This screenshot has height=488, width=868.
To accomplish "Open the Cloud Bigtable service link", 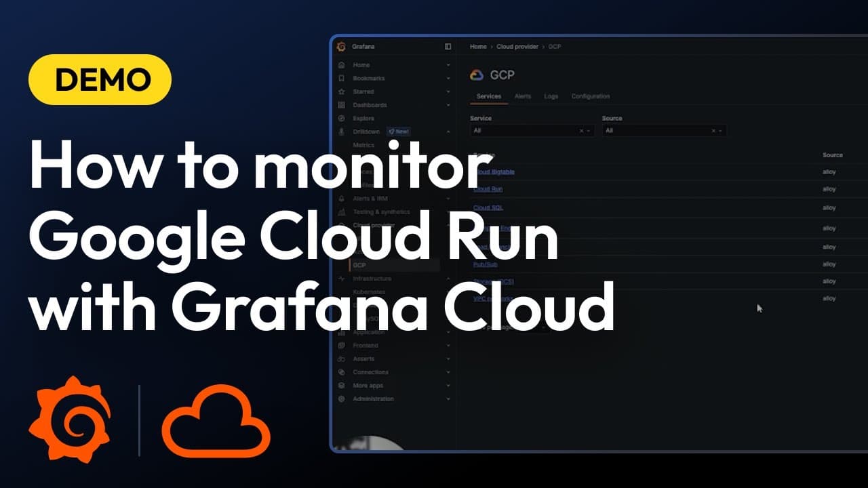I will [494, 172].
